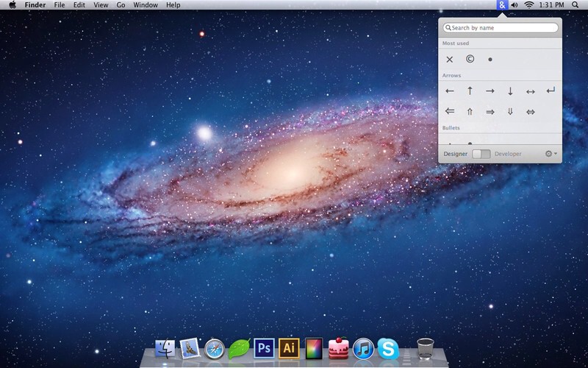Image resolution: width=588 pixels, height=368 pixels.
Task: Click the ampersand menu bar icon
Action: [501, 5]
